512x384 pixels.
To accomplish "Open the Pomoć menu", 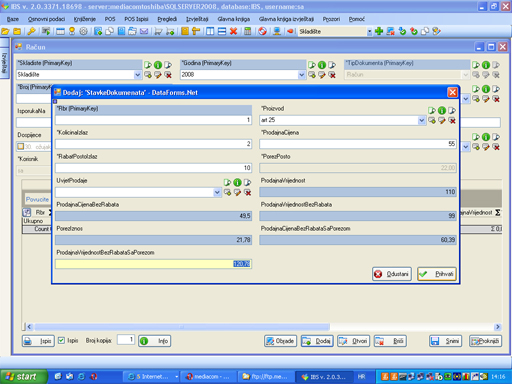I will coord(357,19).
